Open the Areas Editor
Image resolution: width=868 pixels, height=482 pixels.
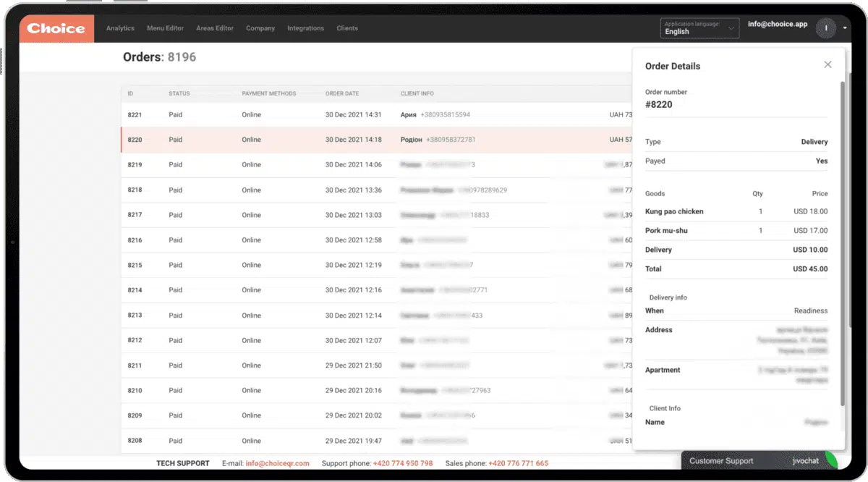(214, 28)
